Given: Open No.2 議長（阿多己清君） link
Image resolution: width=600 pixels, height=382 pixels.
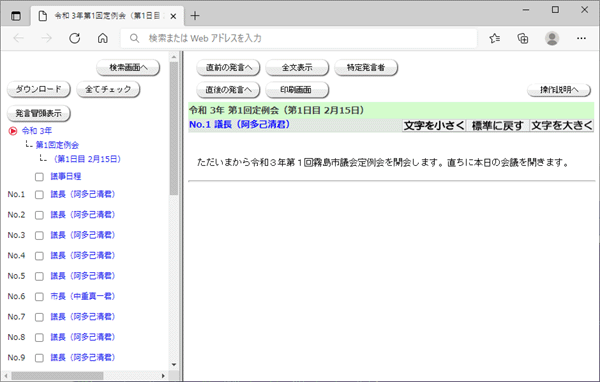Looking at the screenshot, I should pos(83,215).
